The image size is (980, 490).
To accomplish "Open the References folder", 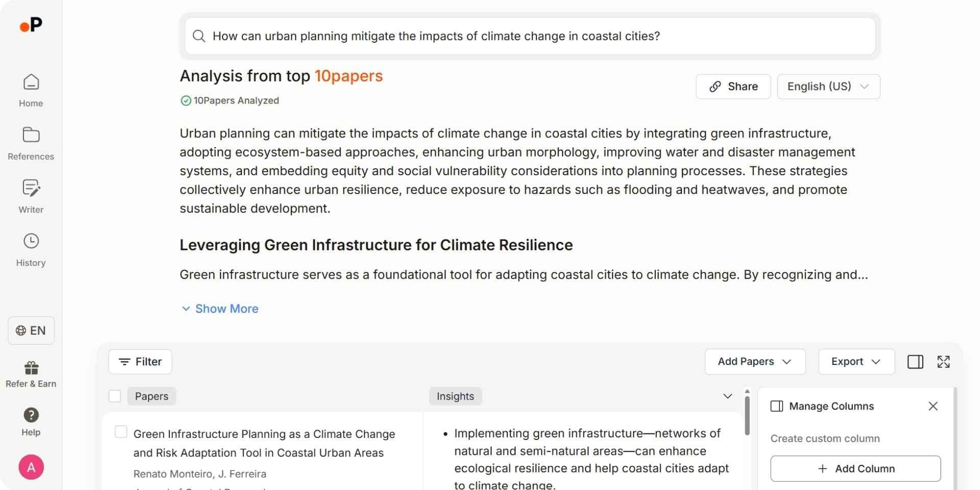I will point(31,143).
